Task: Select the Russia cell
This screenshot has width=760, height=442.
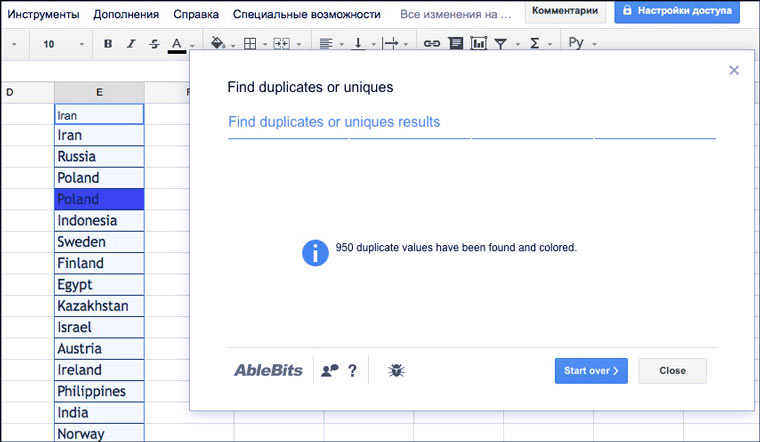Action: point(99,157)
